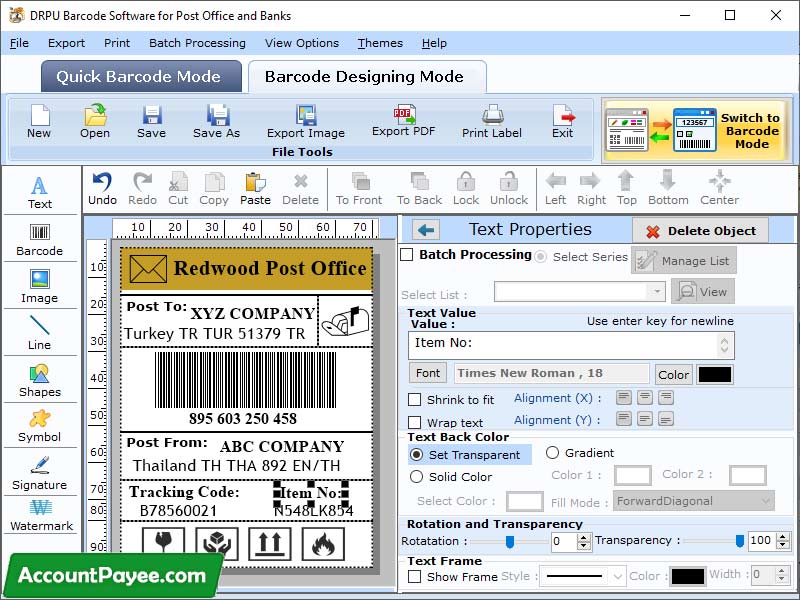Click Switch to Barcode Mode button
The width and height of the screenshot is (800, 600).
[x=696, y=131]
